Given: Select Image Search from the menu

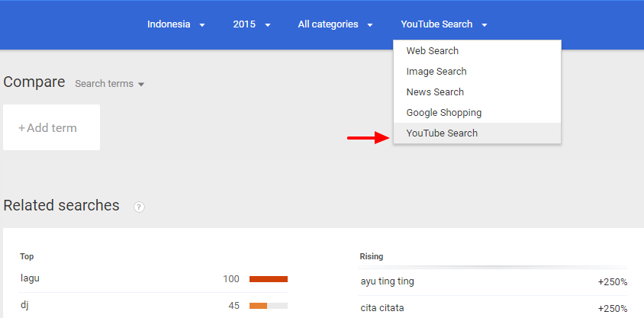Looking at the screenshot, I should pos(477,72).
